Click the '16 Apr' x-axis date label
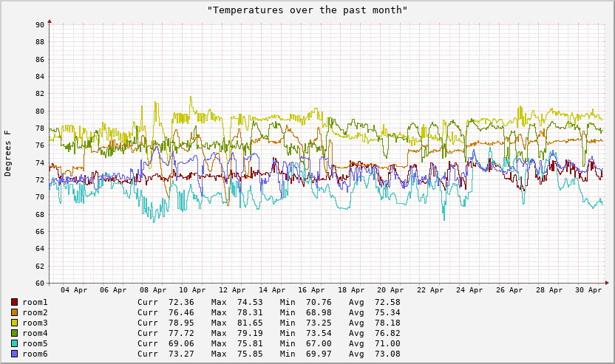Viewport: 615px width, 364px height. click(311, 290)
